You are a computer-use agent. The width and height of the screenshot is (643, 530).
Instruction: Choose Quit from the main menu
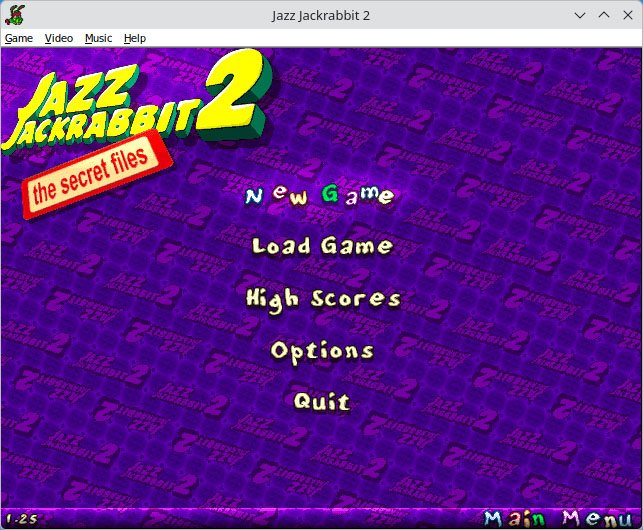click(x=322, y=401)
